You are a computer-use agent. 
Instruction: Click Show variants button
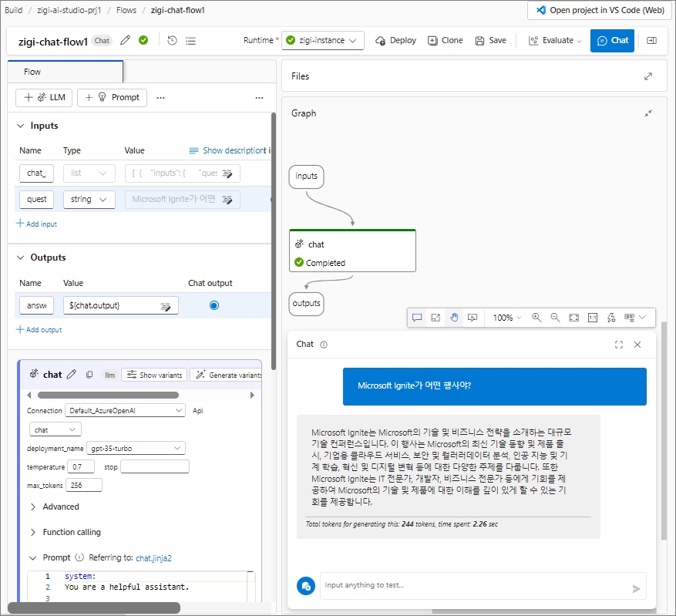pyautogui.click(x=154, y=375)
